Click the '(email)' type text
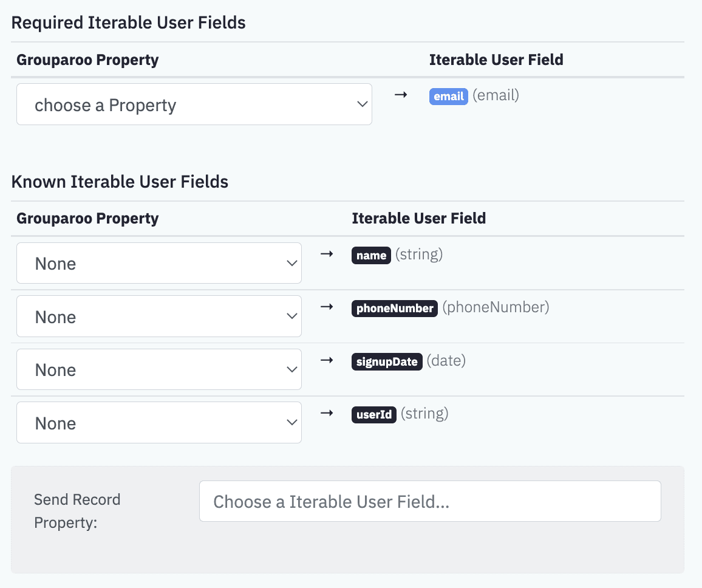Screen dimensions: 702x588 coord(496,95)
